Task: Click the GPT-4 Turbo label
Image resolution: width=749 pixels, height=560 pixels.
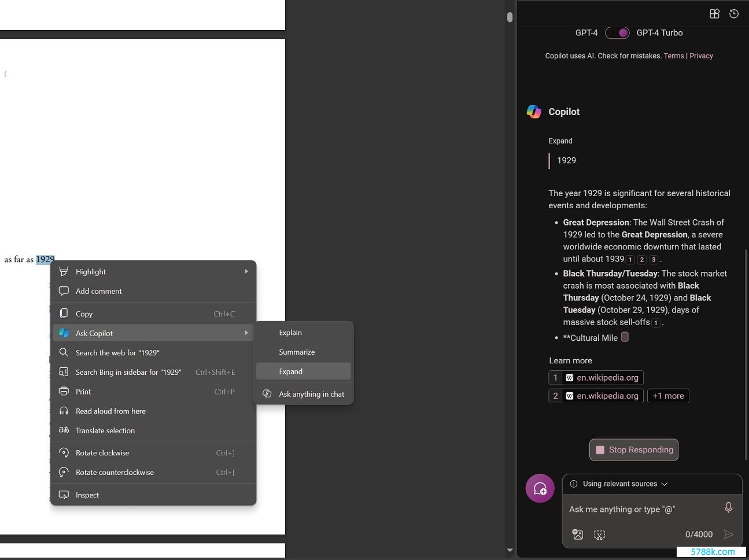Action: pyautogui.click(x=659, y=33)
